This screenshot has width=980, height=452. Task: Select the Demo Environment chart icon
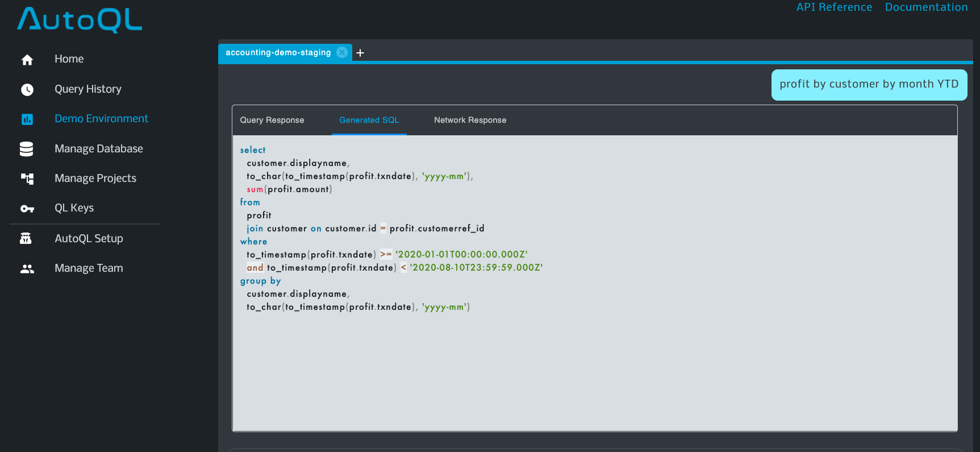(27, 119)
